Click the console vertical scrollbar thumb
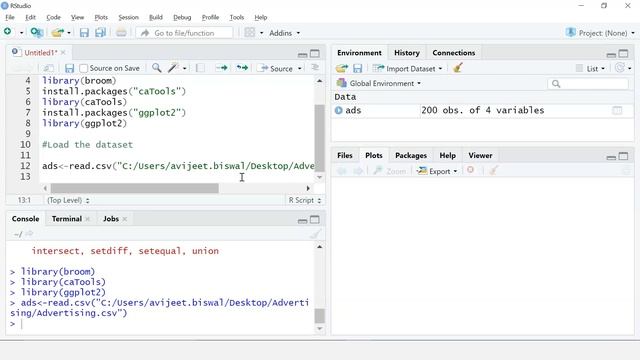 tap(320, 316)
